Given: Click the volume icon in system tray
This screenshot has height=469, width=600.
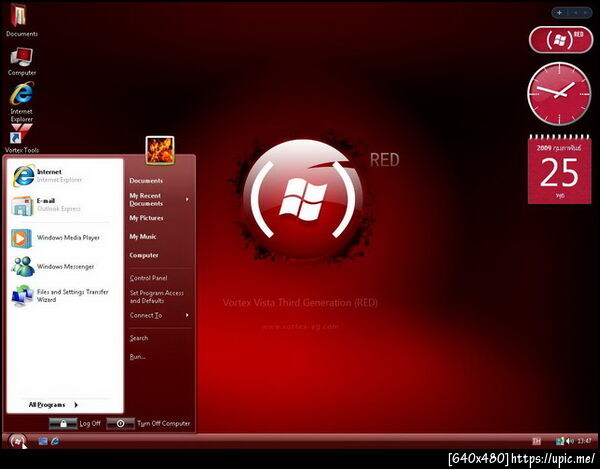Looking at the screenshot, I should coord(570,441).
